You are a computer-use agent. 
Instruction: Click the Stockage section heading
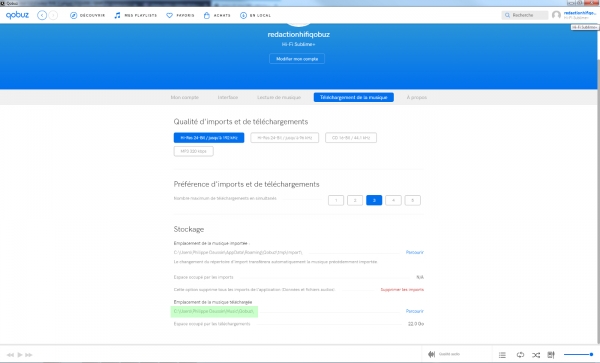[x=189, y=229]
